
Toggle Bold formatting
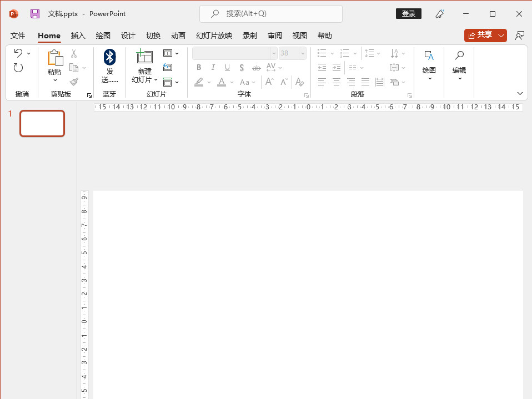pos(199,68)
